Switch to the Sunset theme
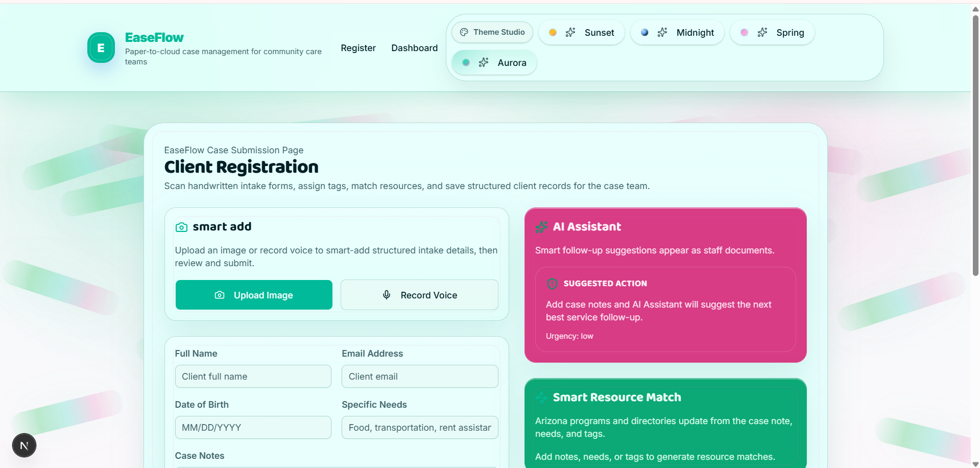 tap(582, 32)
